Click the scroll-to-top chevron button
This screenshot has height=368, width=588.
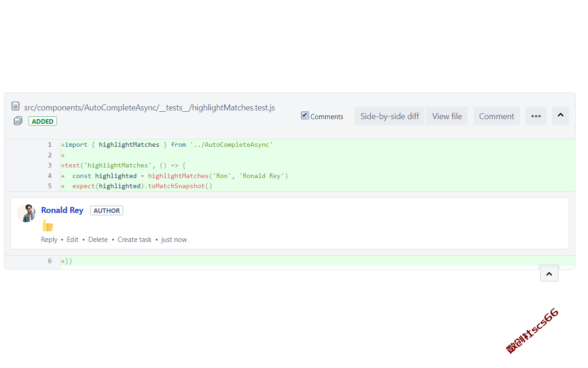pyautogui.click(x=549, y=274)
